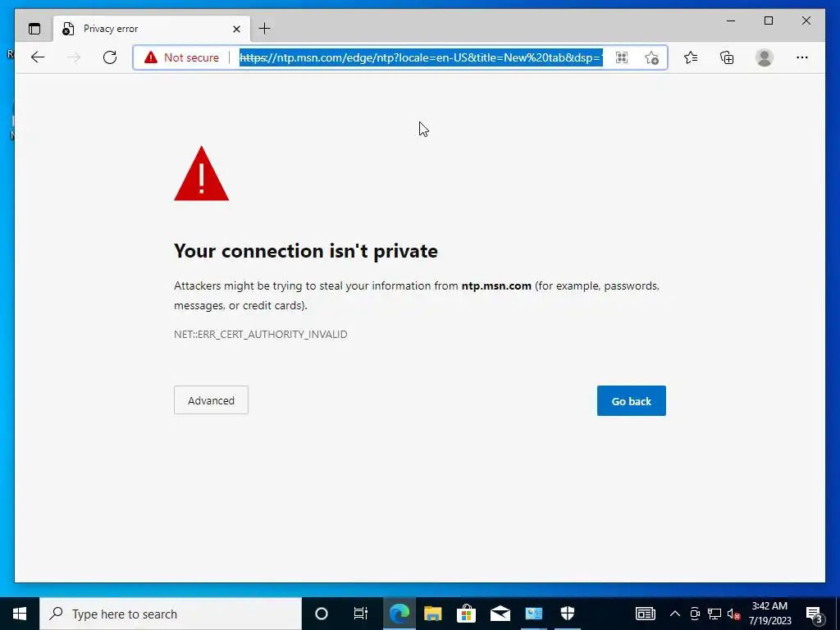Open the Favorites list icon

691,57
